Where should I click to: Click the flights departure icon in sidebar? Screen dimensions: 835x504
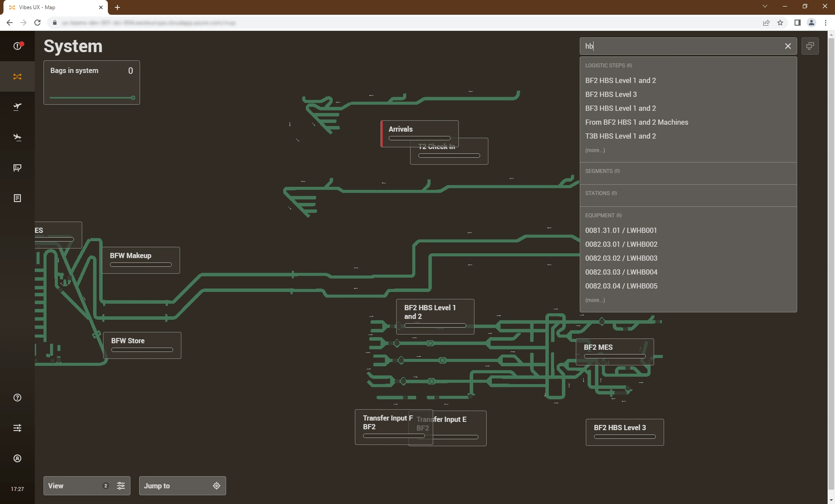pyautogui.click(x=17, y=106)
